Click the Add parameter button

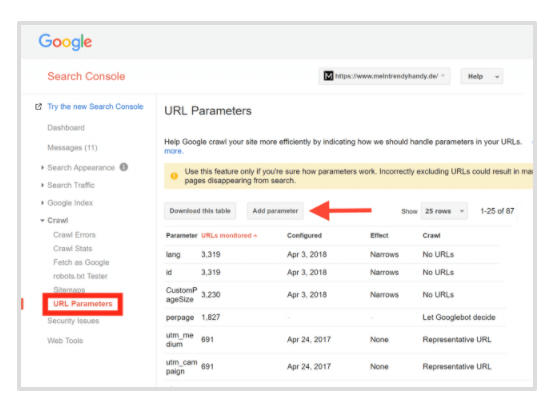[x=275, y=211]
